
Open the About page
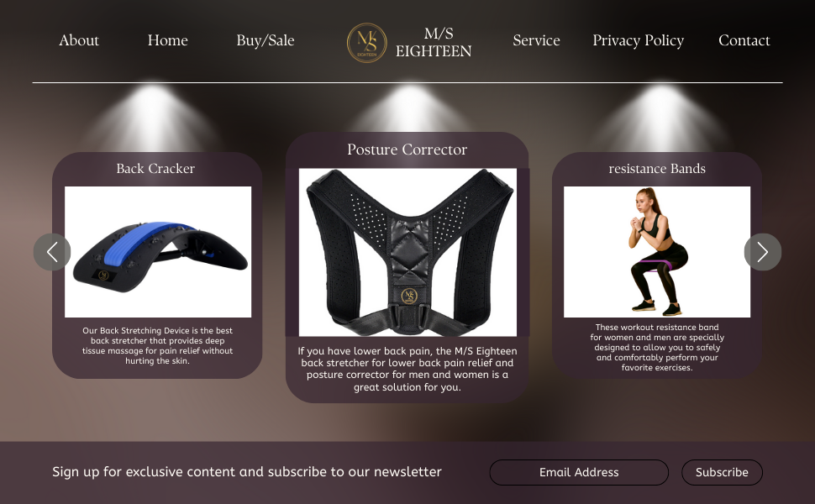coord(79,40)
